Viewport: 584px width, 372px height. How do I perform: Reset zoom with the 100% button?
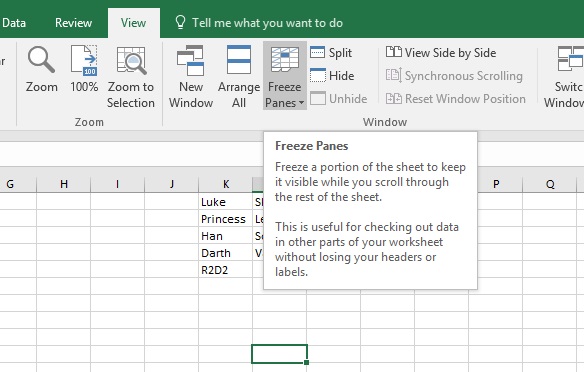tap(84, 69)
